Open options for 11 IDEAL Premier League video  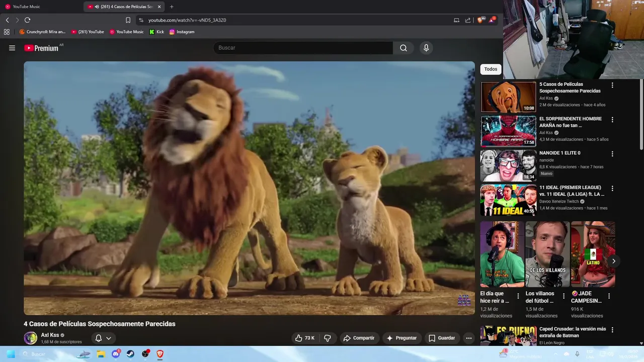[x=612, y=188]
